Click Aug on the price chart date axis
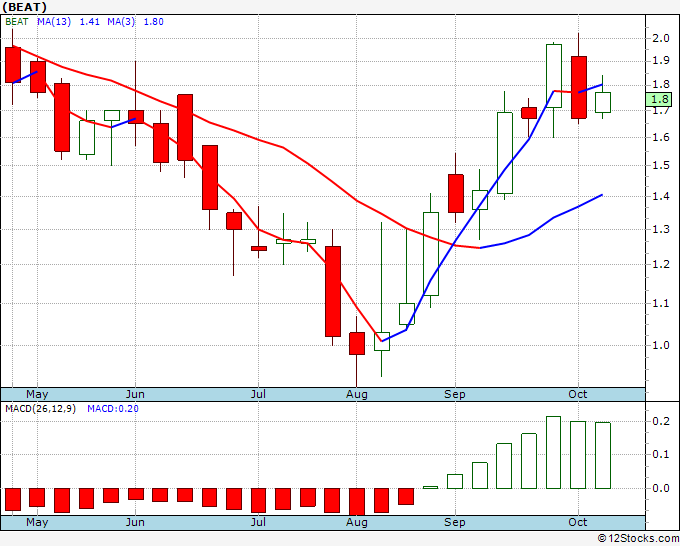This screenshot has width=680, height=546. 356,394
